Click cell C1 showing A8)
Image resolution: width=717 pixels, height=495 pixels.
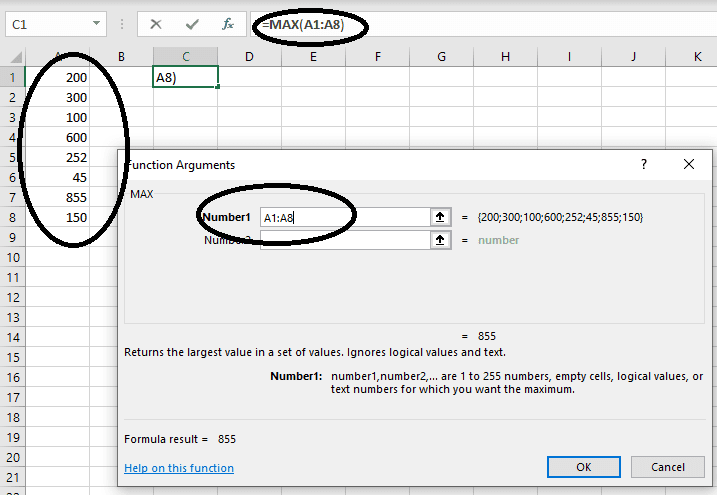click(185, 77)
